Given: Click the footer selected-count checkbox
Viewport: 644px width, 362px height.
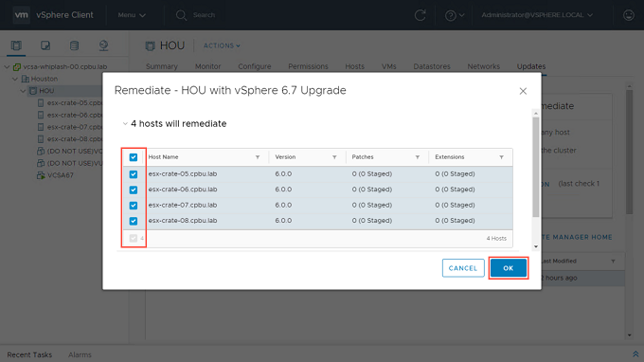Looking at the screenshot, I should pyautogui.click(x=134, y=238).
